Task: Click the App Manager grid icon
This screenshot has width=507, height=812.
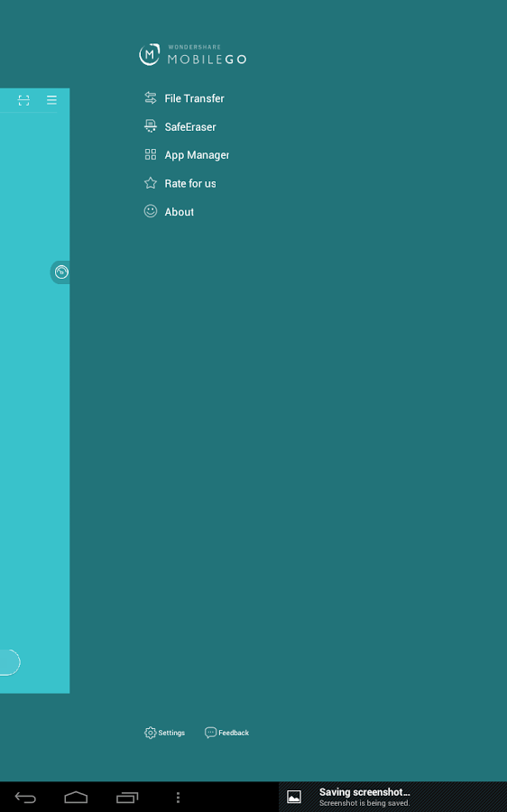Action: pos(150,154)
